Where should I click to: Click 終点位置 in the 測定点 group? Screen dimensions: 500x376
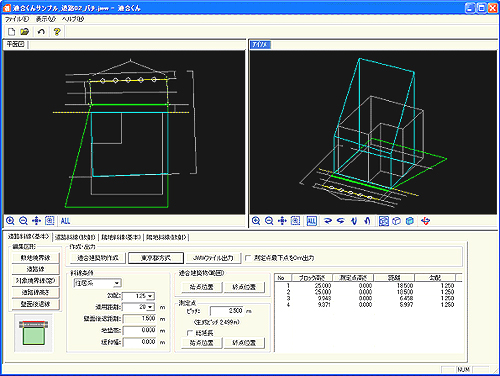click(x=244, y=343)
